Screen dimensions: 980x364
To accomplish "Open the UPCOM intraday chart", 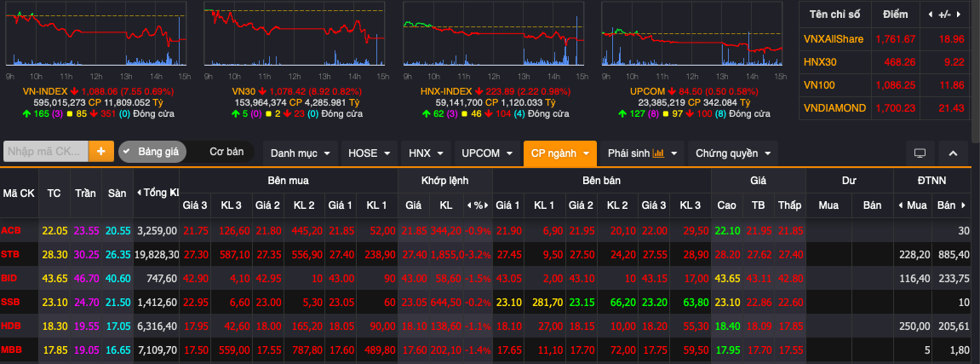I will [692, 33].
